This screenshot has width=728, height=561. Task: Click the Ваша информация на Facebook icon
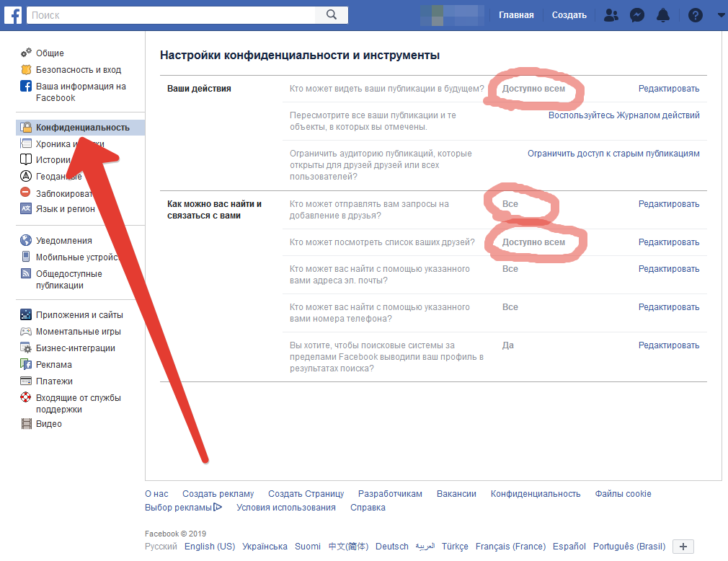click(x=26, y=86)
